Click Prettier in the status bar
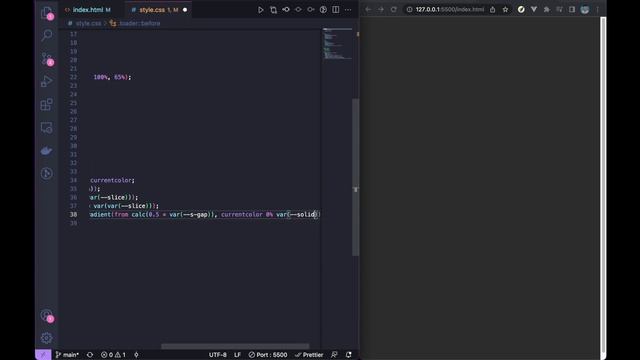This screenshot has width=640, height=360. point(309,355)
